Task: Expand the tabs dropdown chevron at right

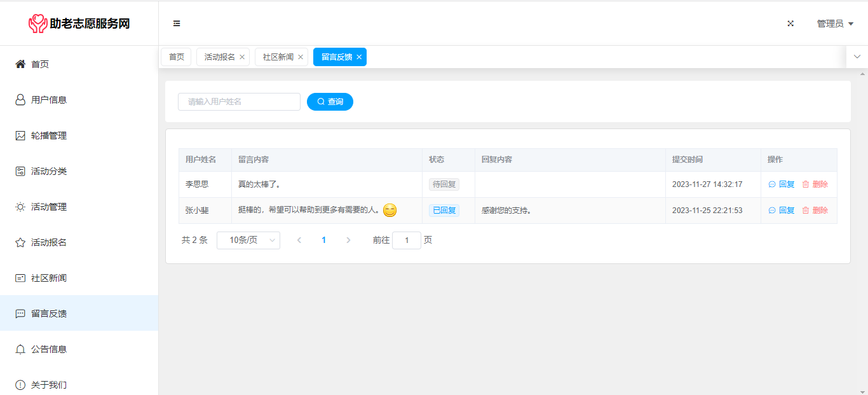Action: [x=857, y=57]
